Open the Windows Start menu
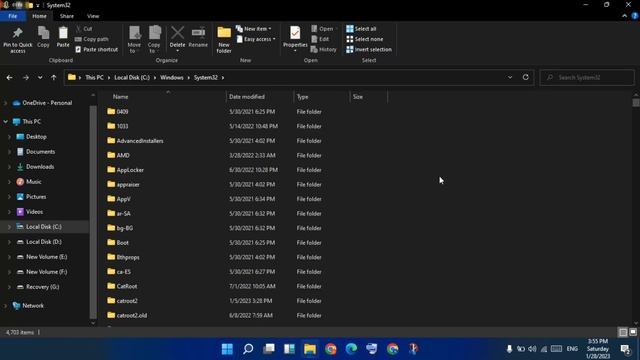Image resolution: width=640 pixels, height=360 pixels. coord(227,349)
